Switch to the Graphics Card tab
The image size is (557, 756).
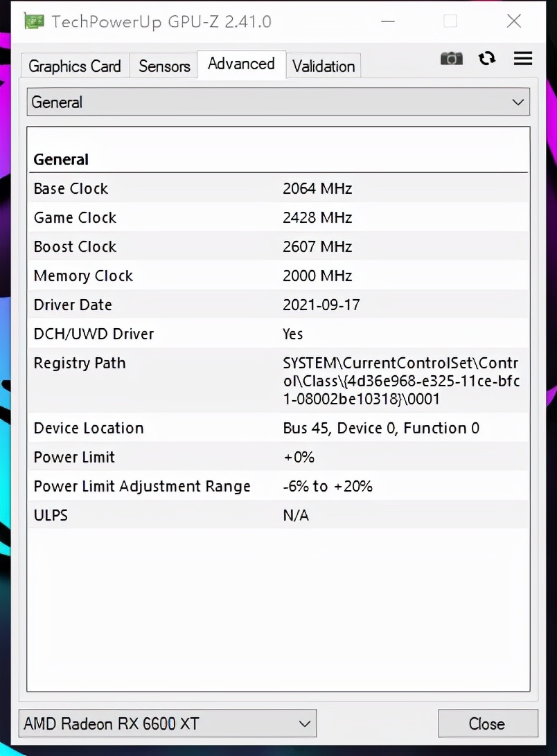(x=75, y=66)
